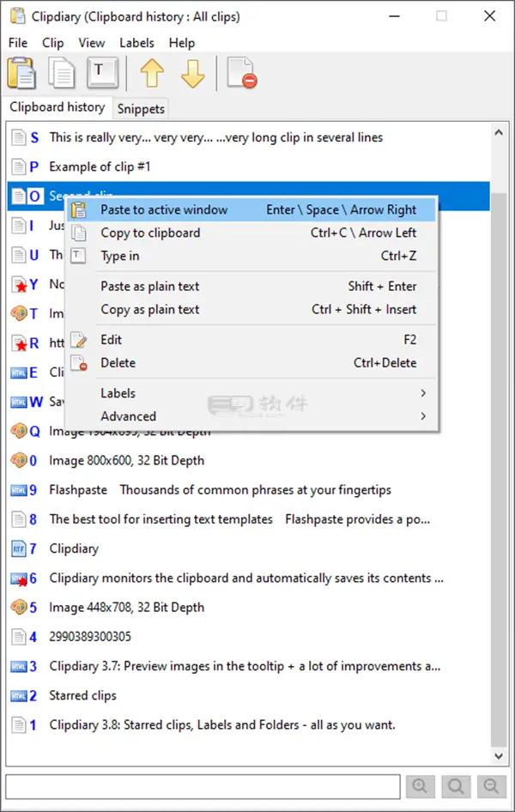Screen dimensions: 515x812
Task: Select clip 'Clipdiary monitors the clipboard'
Action: click(x=248, y=578)
